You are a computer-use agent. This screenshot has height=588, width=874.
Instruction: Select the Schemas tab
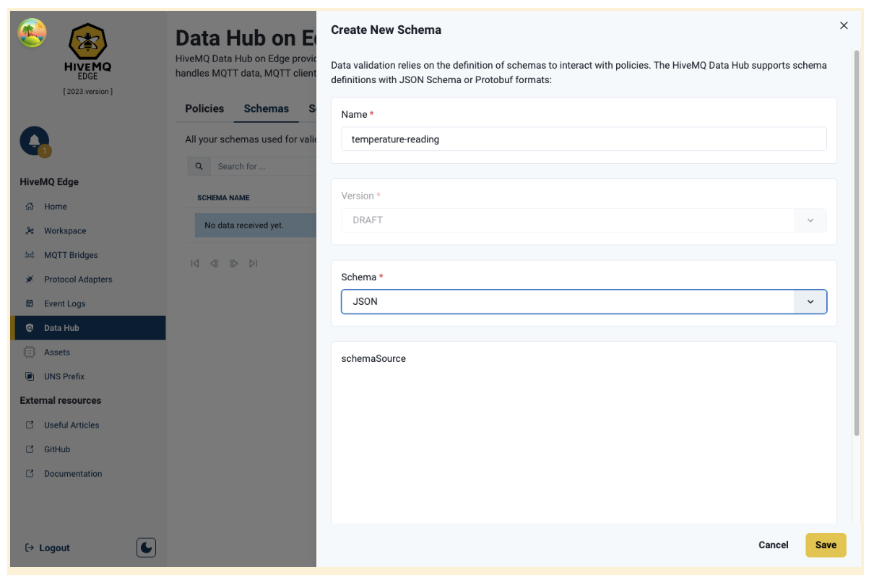266,108
